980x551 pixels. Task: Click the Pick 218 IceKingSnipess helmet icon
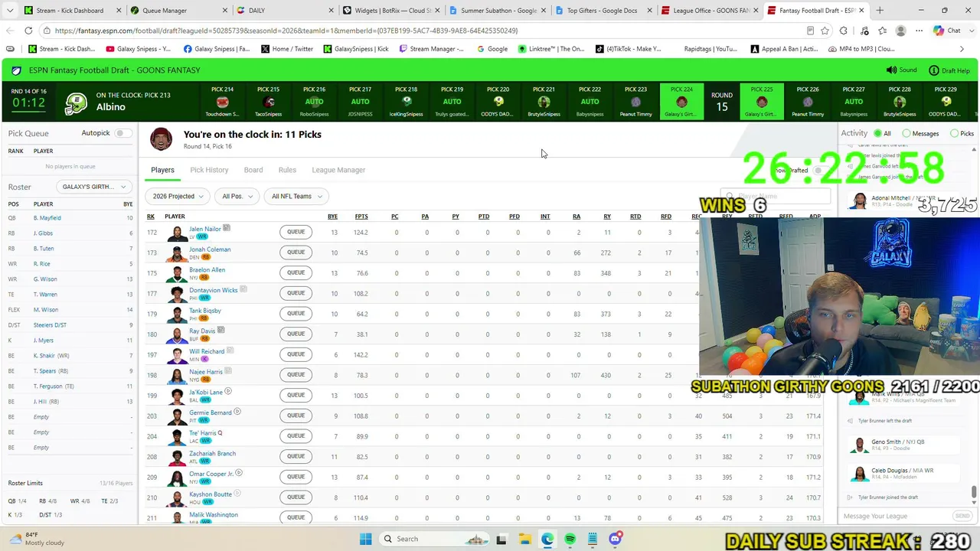407,101
